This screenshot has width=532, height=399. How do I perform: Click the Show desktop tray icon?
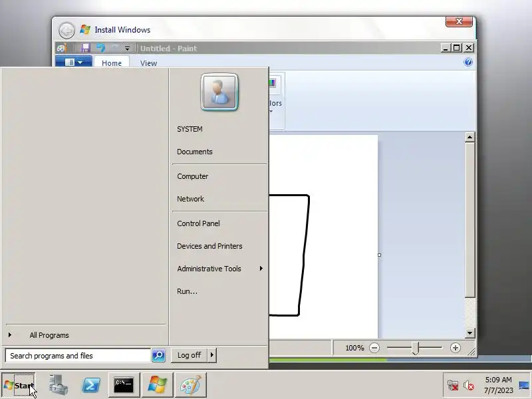click(x=524, y=386)
